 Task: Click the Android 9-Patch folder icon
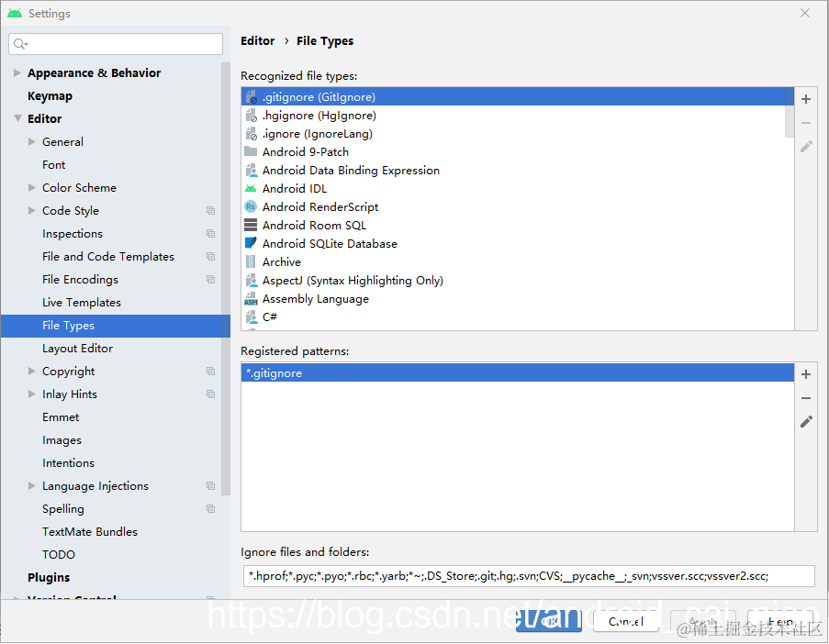[251, 151]
